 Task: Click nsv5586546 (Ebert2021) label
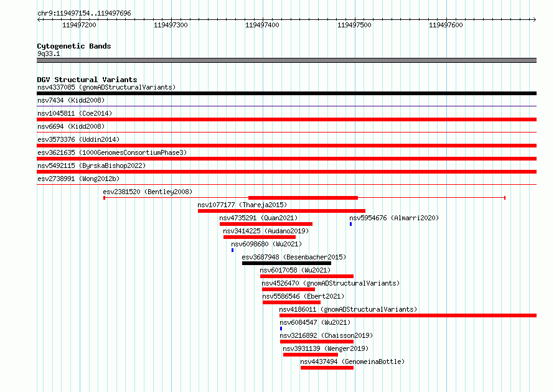(x=303, y=296)
